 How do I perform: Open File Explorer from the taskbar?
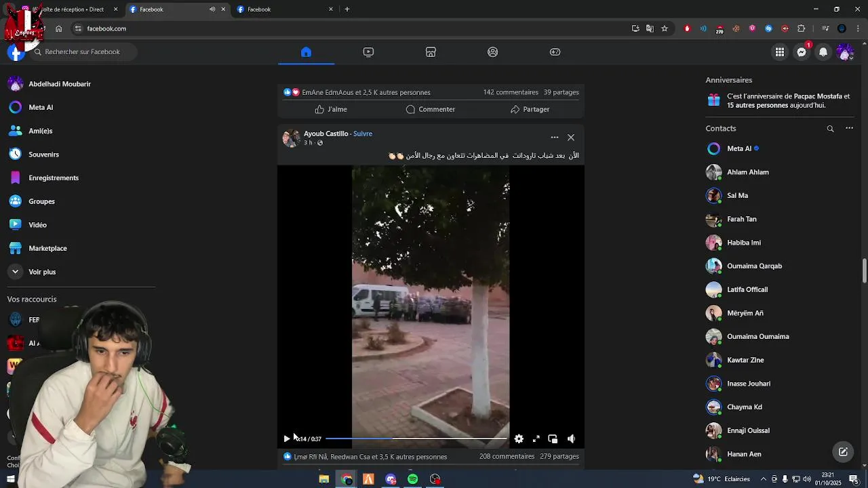click(x=324, y=479)
